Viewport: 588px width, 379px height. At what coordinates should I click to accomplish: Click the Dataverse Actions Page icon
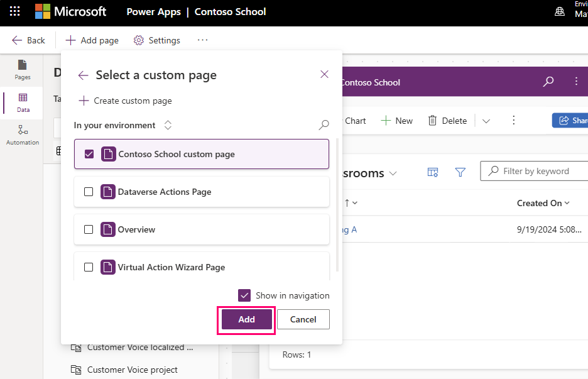[x=107, y=192]
